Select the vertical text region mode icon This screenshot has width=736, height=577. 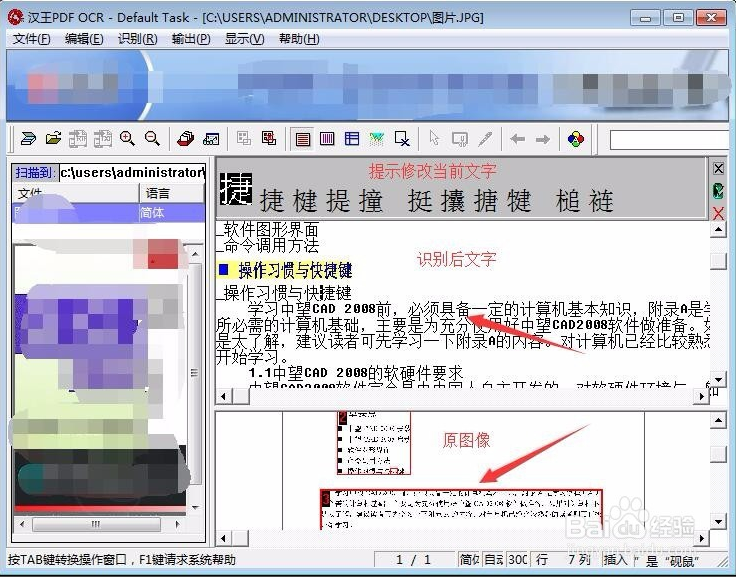click(x=327, y=138)
